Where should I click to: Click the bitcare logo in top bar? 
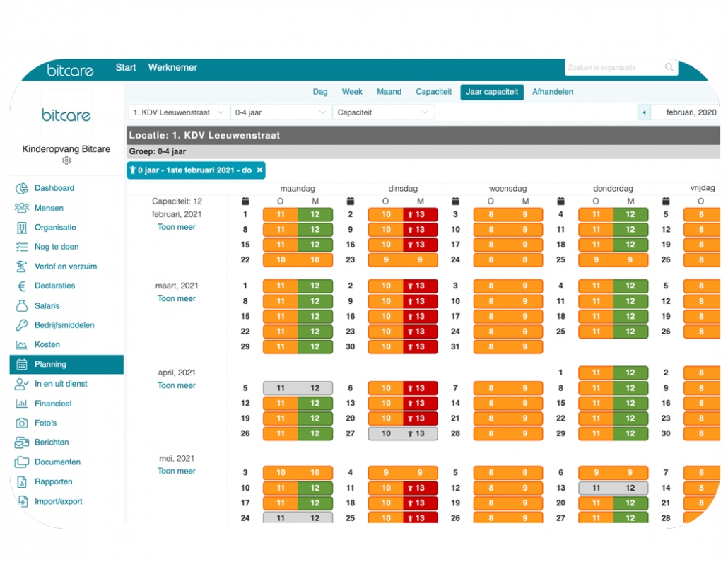[70, 70]
